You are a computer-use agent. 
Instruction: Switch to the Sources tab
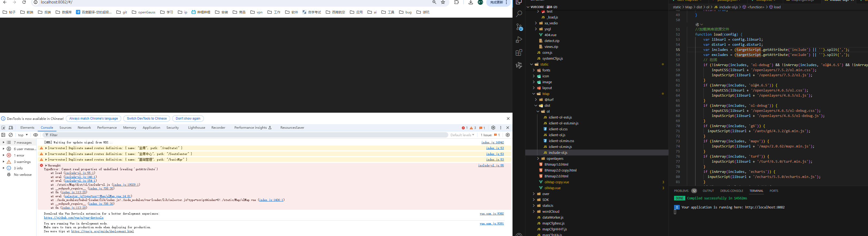point(65,128)
